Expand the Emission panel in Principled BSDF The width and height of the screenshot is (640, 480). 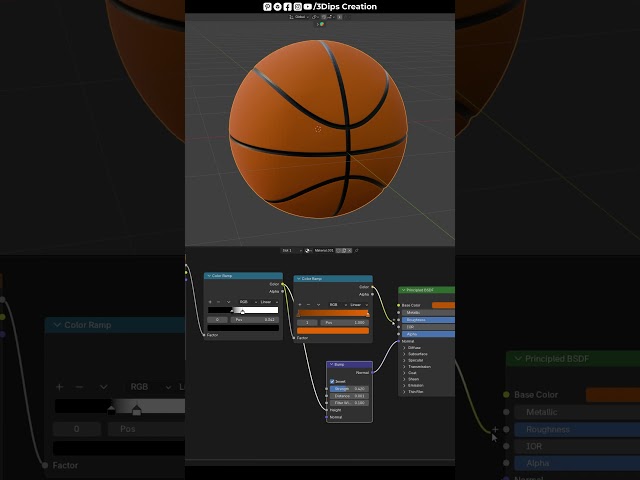coord(404,385)
